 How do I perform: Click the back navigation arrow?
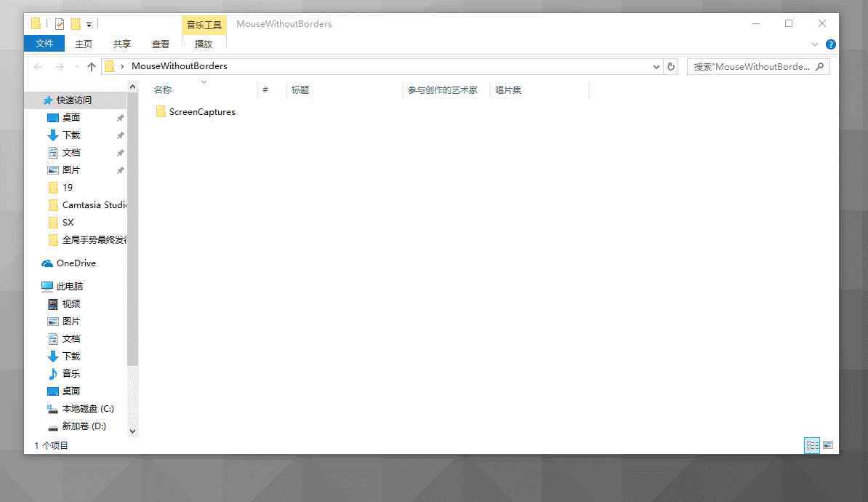click(39, 66)
